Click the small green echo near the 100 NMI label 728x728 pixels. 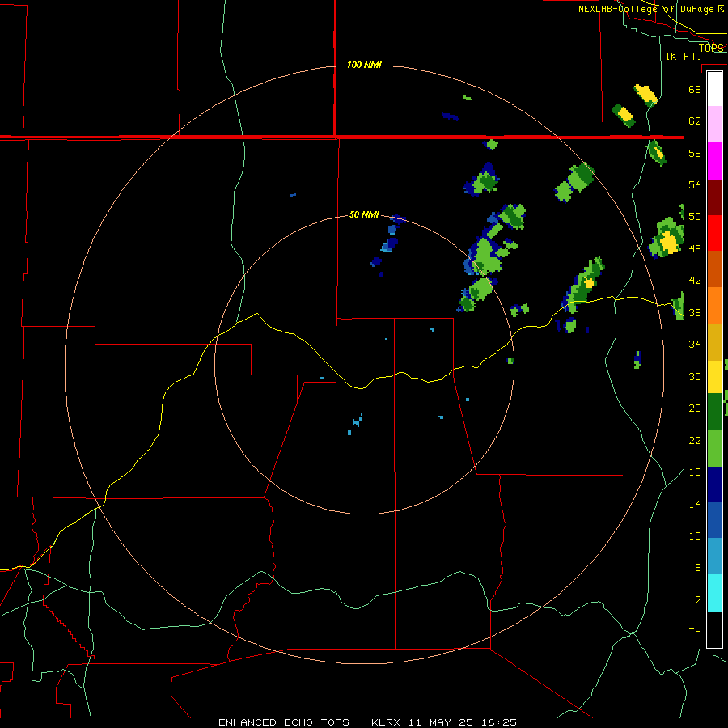467,98
